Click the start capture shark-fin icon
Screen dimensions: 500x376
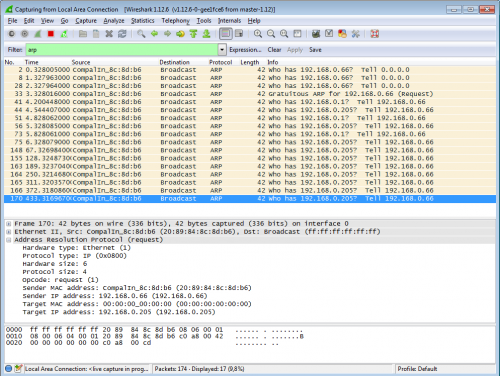38,34
